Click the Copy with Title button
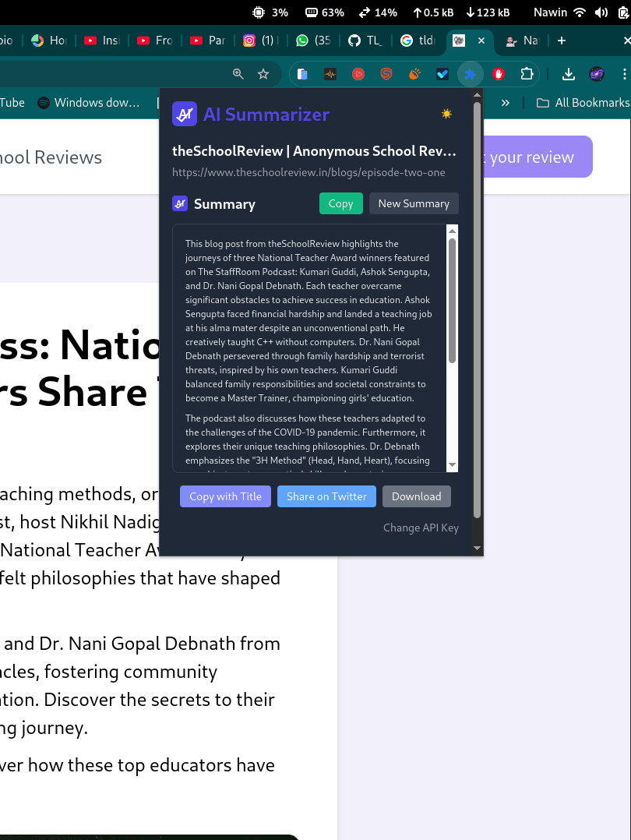 tap(225, 496)
